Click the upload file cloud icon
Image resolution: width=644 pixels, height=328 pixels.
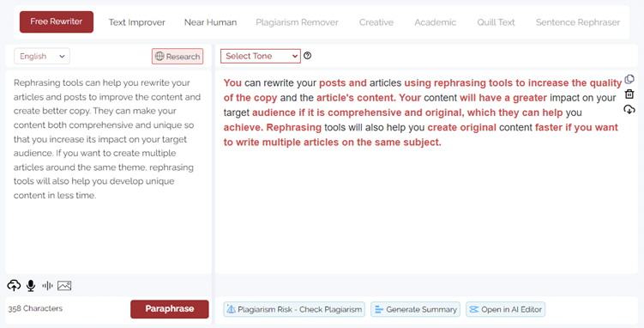14,285
